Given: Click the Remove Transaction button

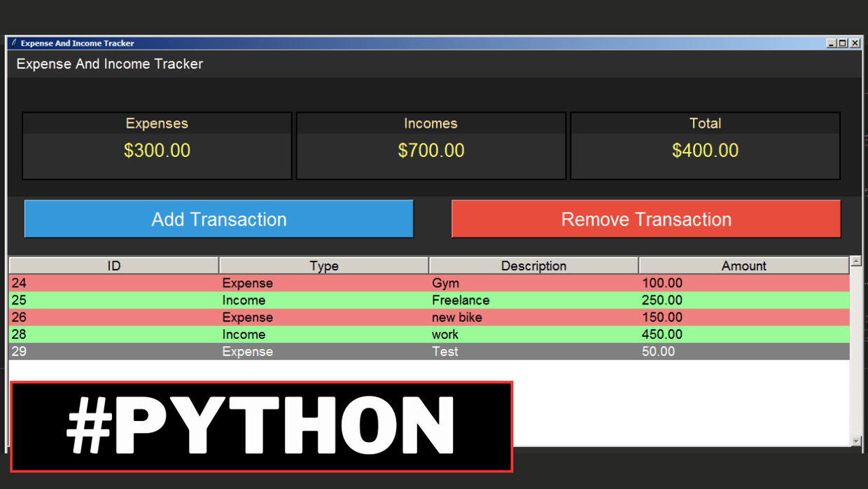Looking at the screenshot, I should 645,219.
